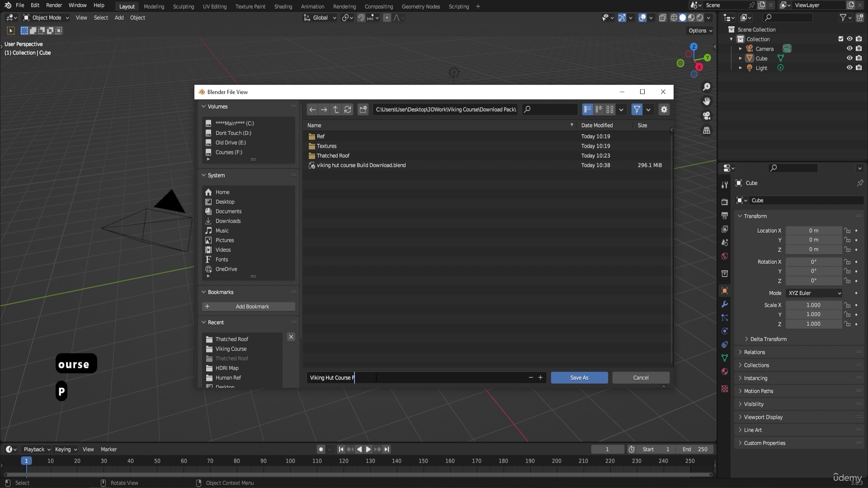Open filter settings dropdown arrow
The height and width of the screenshot is (488, 868).
coord(648,109)
